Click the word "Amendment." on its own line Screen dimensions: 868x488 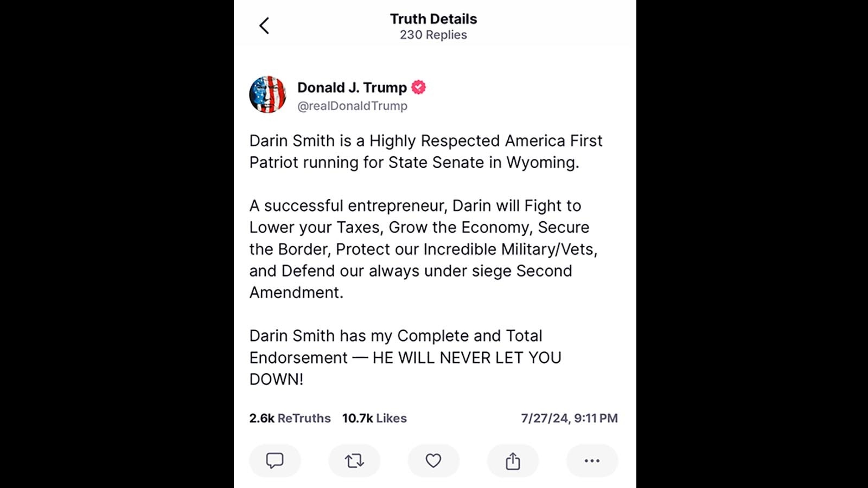coord(296,293)
